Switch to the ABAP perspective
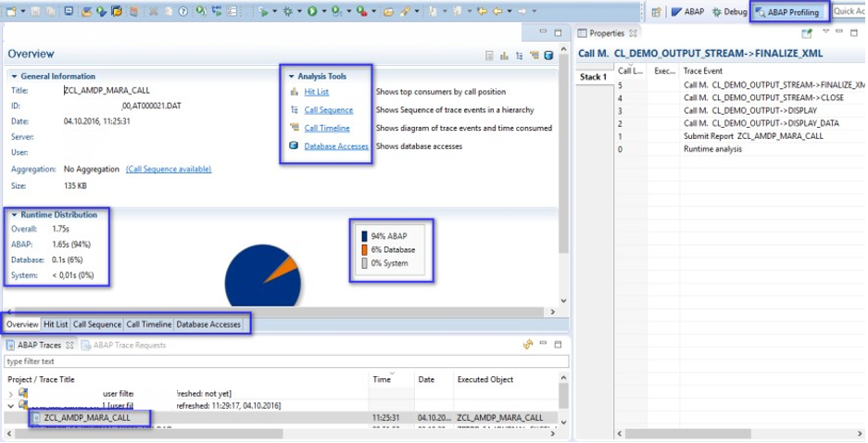This screenshot has height=443, width=868. 687,12
